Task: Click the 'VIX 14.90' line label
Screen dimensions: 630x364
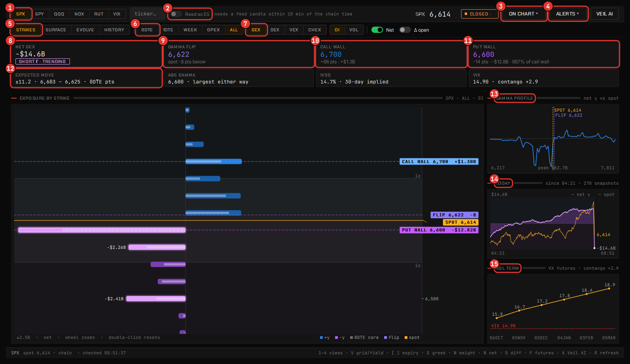Action: coord(503,326)
